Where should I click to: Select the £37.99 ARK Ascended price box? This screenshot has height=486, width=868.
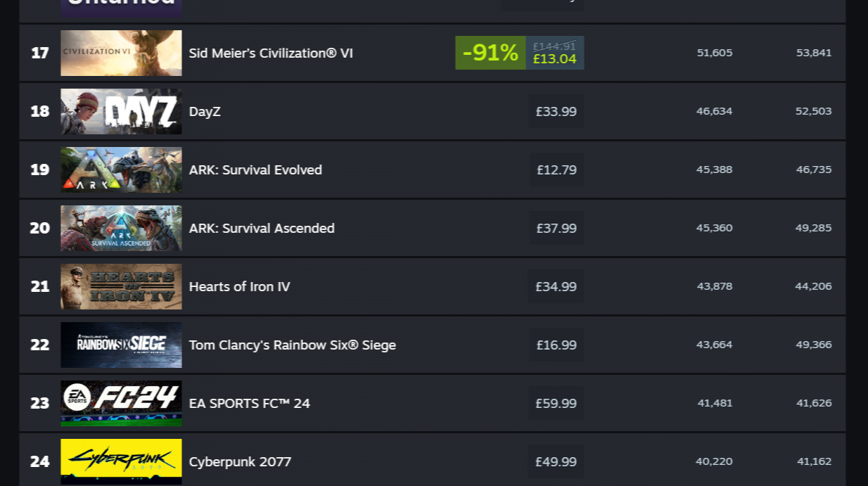point(555,228)
